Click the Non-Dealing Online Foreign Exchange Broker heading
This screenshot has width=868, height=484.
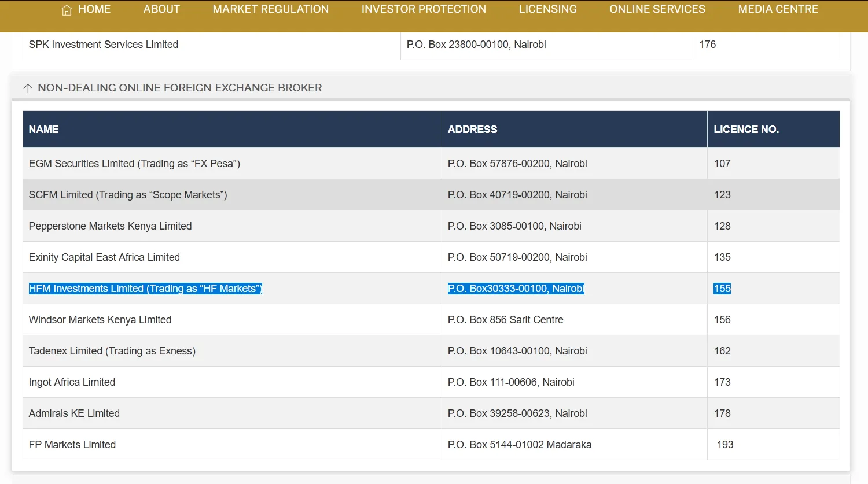180,88
